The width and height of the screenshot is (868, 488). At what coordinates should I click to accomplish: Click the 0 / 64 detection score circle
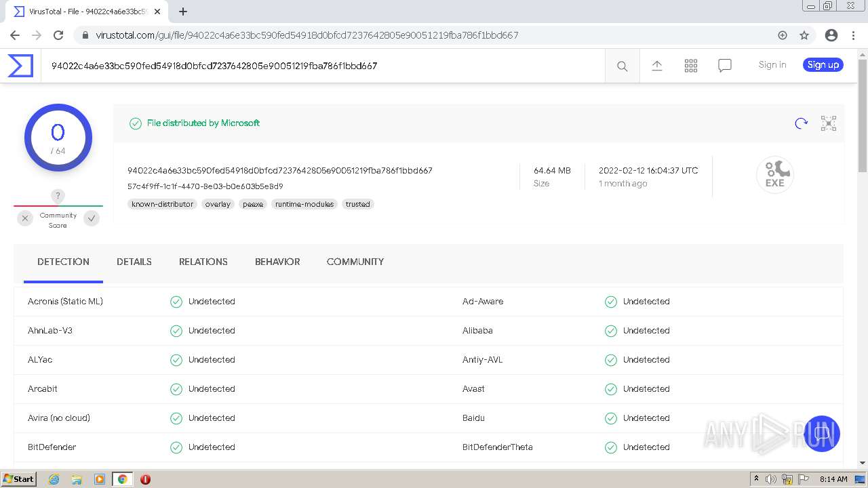coord(58,138)
